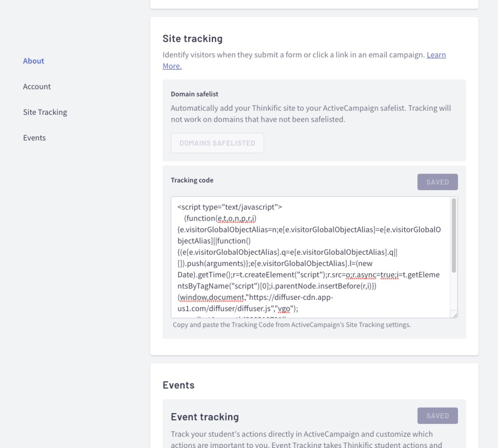Click the Site tracking section heading
498x448 pixels.
click(192, 38)
